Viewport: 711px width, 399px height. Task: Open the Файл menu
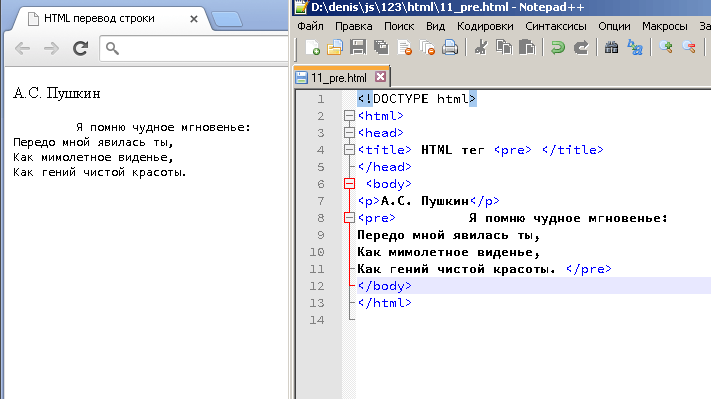click(311, 26)
